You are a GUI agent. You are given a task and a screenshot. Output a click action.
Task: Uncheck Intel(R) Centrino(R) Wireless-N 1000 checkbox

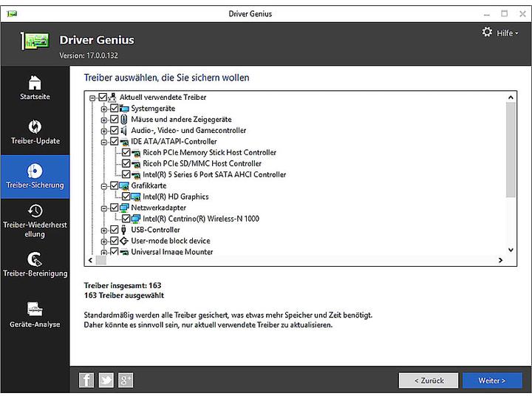click(126, 219)
